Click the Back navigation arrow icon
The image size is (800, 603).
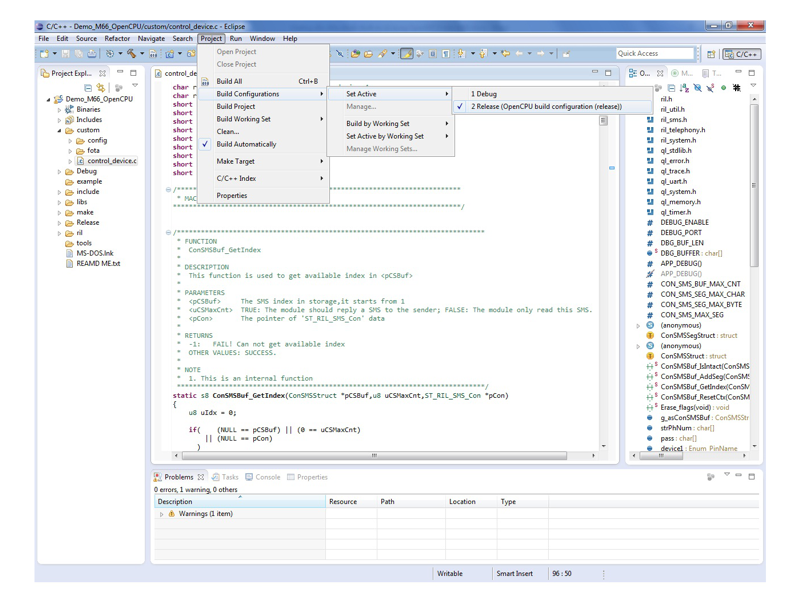click(x=519, y=54)
